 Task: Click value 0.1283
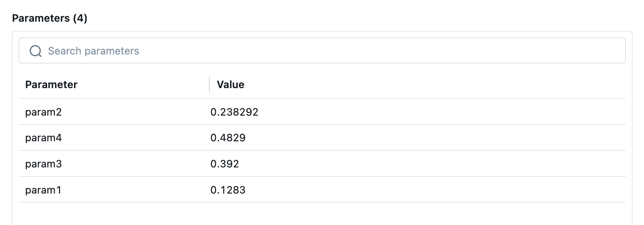(228, 190)
